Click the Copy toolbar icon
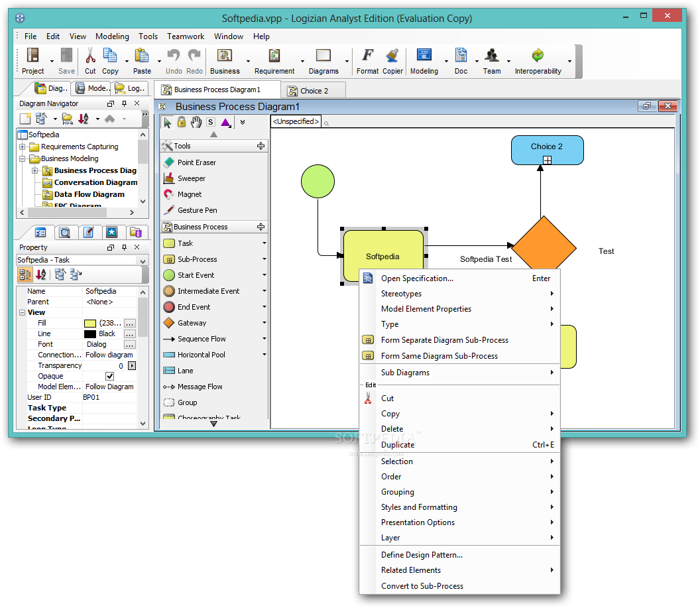 pyautogui.click(x=110, y=55)
